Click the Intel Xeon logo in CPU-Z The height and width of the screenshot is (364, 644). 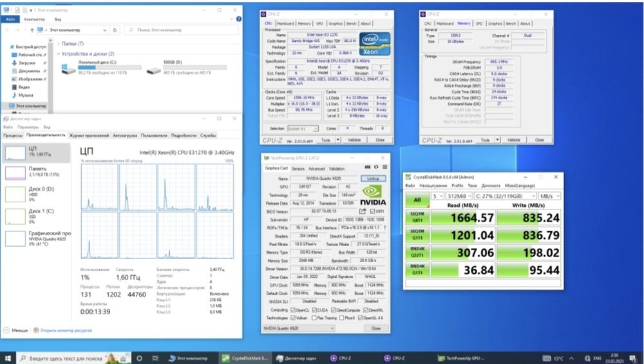point(375,44)
